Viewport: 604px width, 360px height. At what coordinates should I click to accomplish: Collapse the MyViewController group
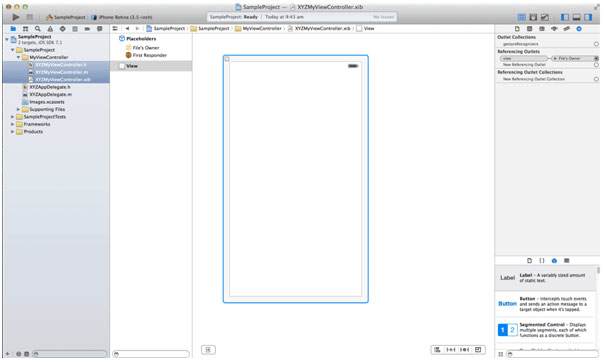(x=18, y=57)
